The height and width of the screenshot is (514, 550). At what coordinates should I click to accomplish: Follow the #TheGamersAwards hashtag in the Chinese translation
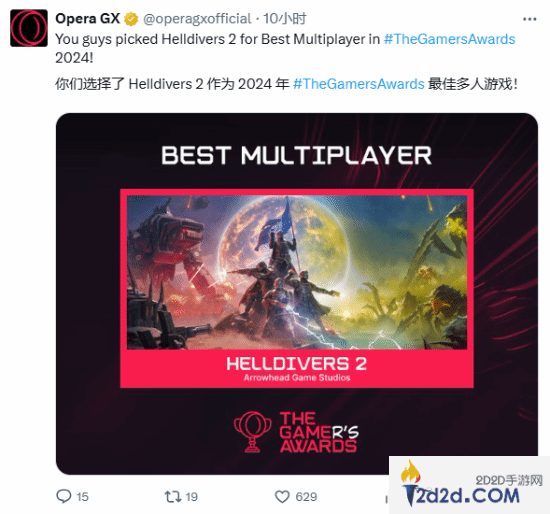pos(358,84)
